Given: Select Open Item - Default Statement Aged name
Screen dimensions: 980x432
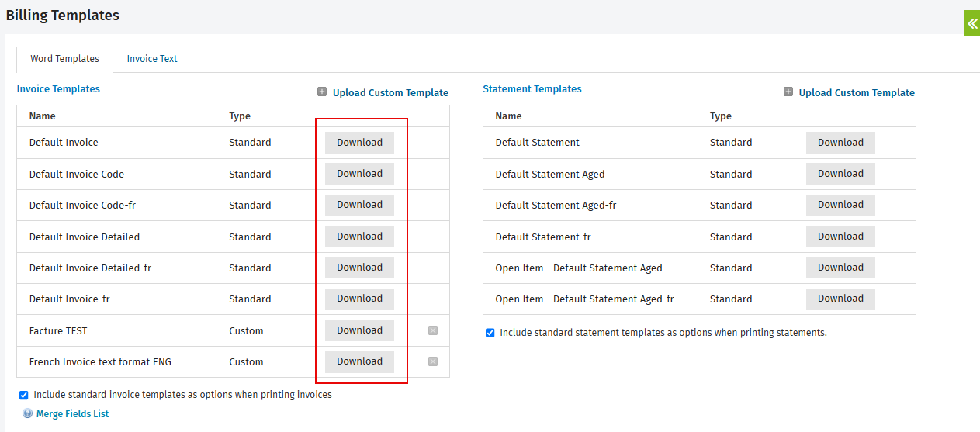Looking at the screenshot, I should 579,268.
